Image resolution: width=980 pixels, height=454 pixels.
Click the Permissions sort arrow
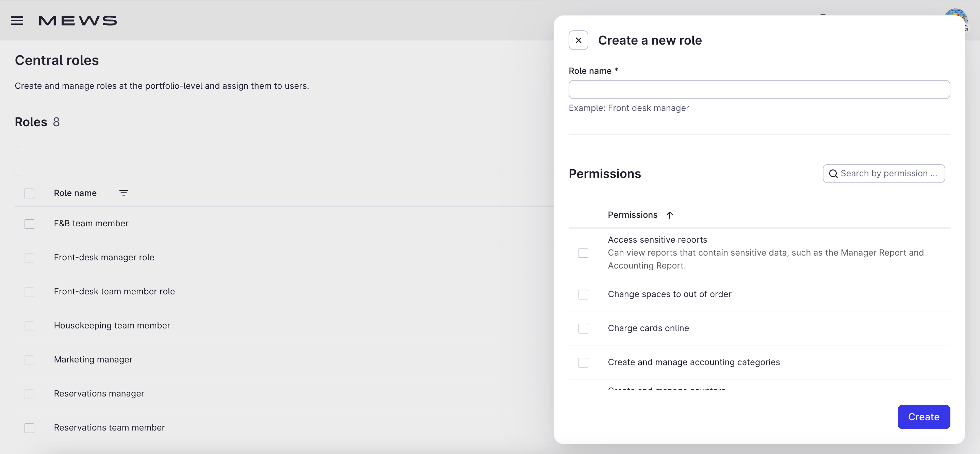(670, 215)
